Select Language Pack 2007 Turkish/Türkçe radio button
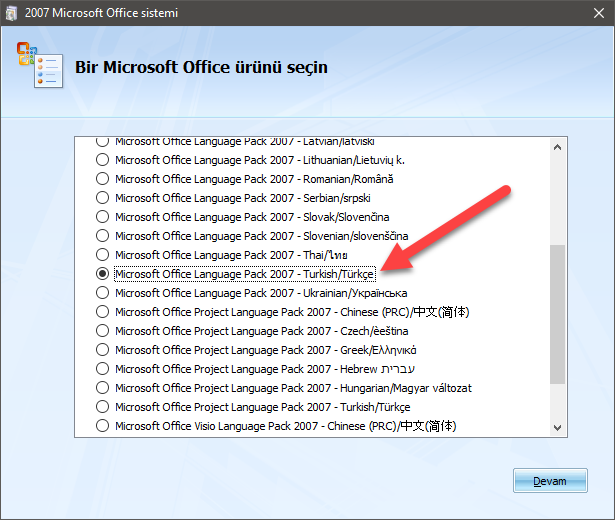The width and height of the screenshot is (615, 520). click(102, 274)
